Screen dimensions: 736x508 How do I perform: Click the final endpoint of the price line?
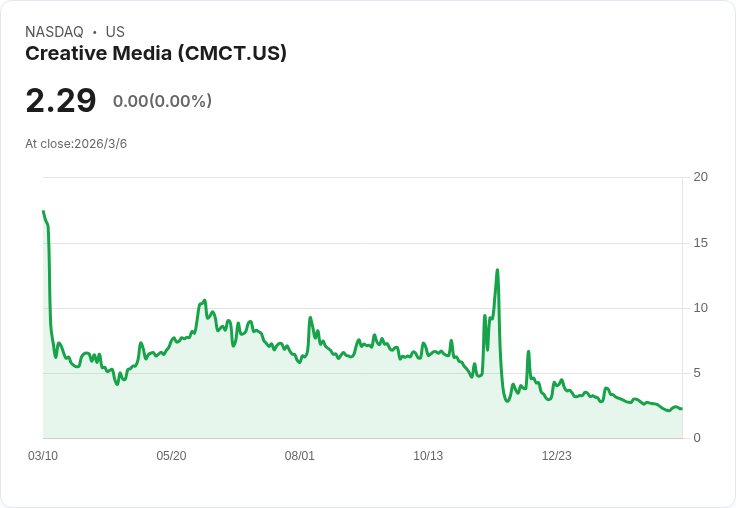pos(682,409)
